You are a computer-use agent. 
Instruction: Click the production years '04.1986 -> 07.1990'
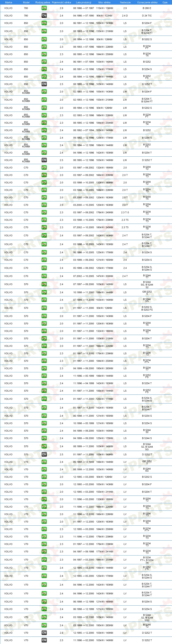(83, 16)
